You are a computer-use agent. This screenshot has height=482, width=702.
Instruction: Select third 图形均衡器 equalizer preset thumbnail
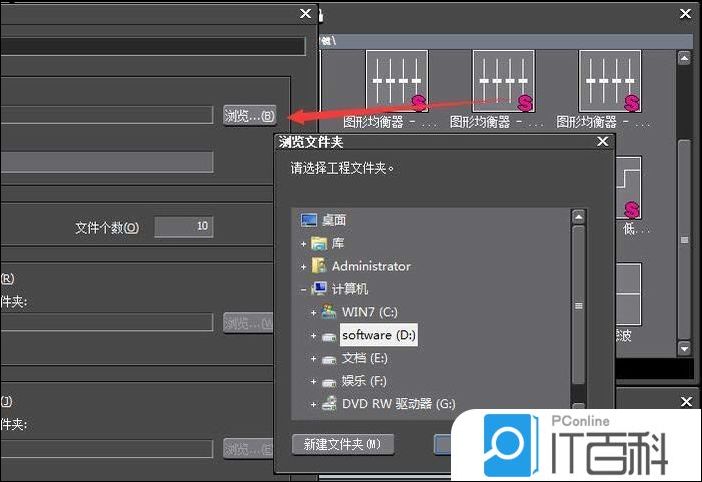(x=610, y=81)
